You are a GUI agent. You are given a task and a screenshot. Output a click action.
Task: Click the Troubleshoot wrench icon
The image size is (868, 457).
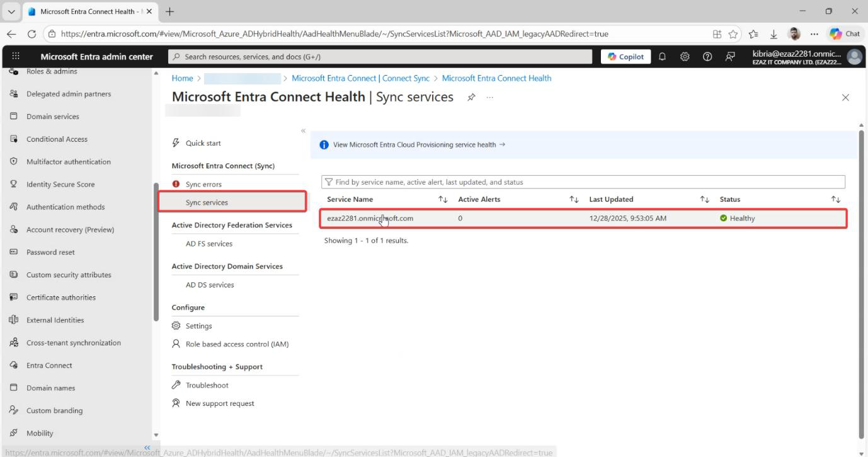pos(176,385)
